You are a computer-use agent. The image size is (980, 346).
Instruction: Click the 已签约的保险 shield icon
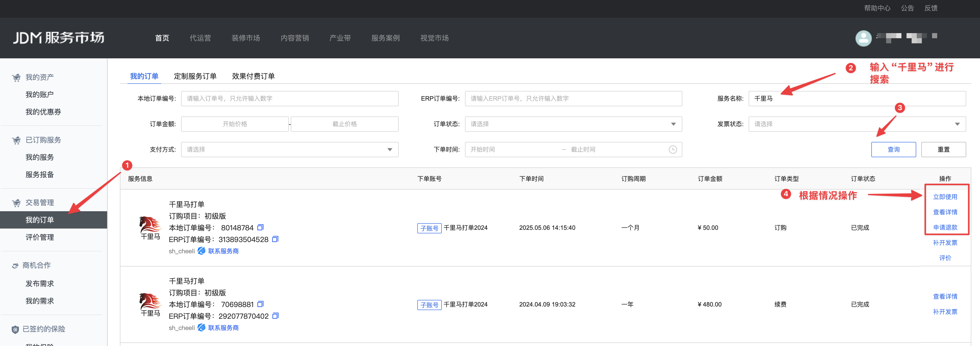pyautogui.click(x=15, y=329)
